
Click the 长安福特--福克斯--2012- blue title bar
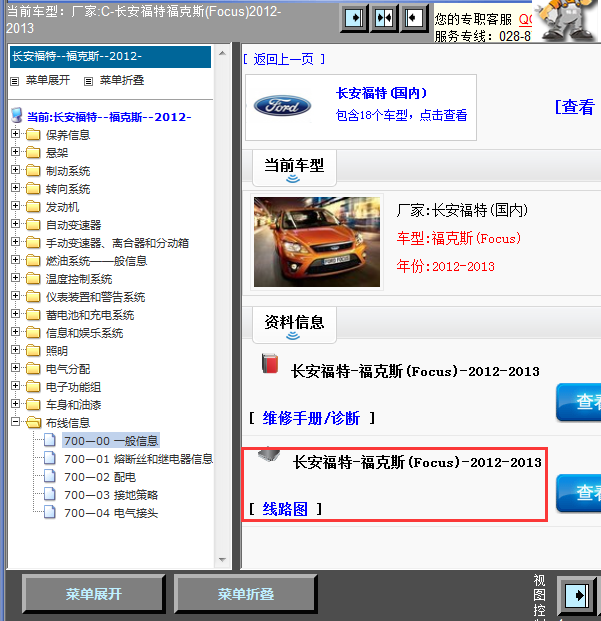click(110, 57)
